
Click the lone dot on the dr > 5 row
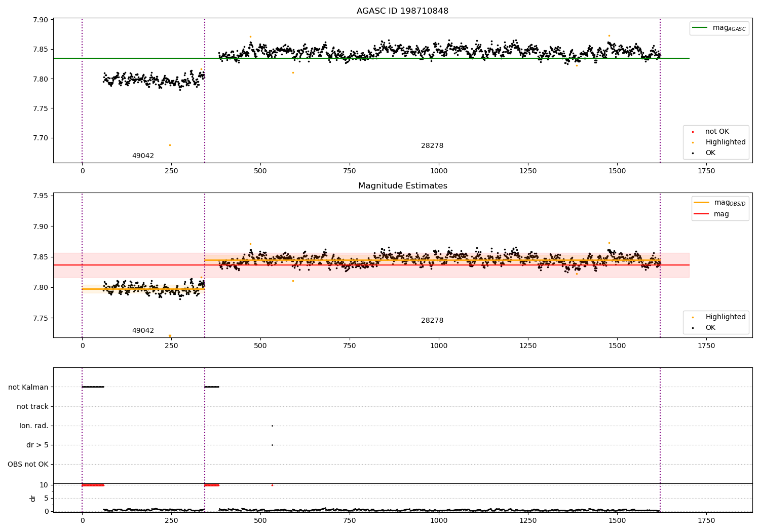(x=272, y=445)
